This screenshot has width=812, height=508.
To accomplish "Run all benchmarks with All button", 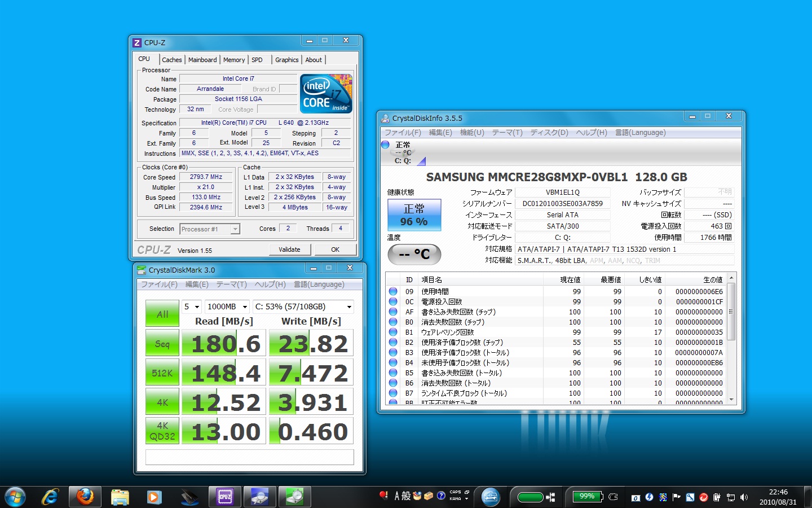I will (x=162, y=314).
